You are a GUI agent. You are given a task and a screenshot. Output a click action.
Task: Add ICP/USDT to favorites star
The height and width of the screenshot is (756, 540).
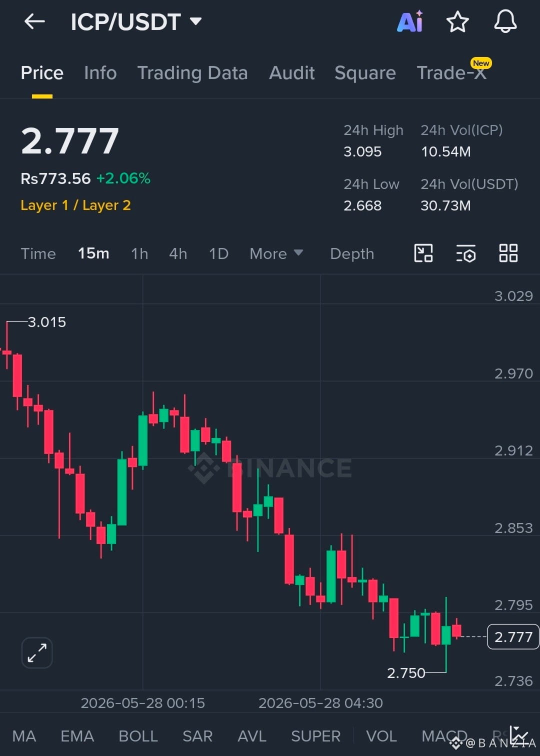tap(457, 21)
